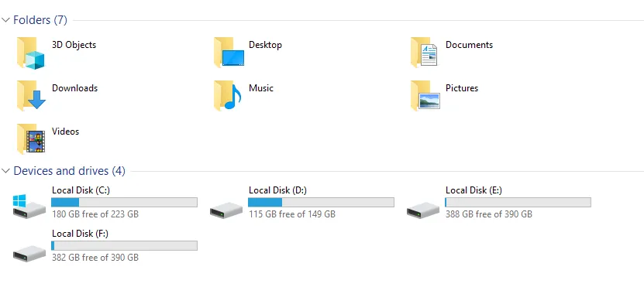Click the Local Disk (F:) usage bar

tap(124, 245)
